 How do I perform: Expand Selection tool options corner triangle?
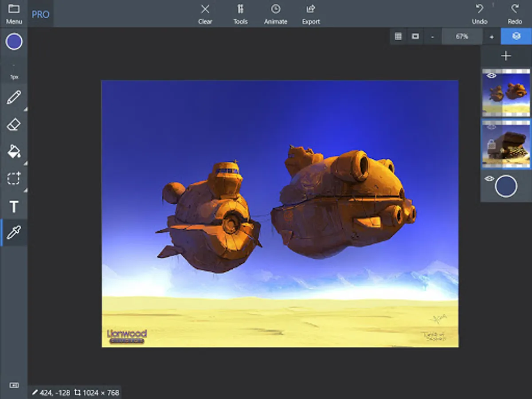tap(25, 190)
